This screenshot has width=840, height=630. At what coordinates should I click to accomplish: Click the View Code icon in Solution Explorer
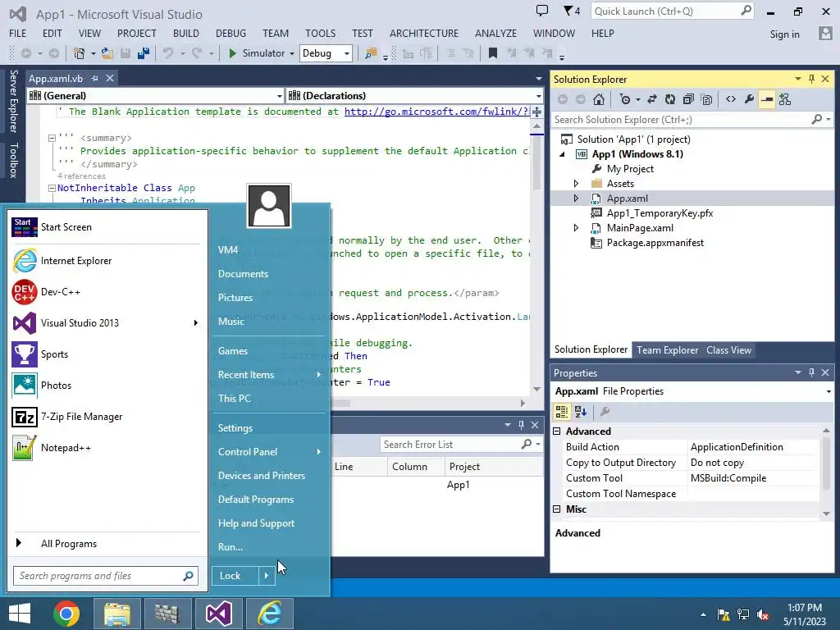tap(731, 99)
